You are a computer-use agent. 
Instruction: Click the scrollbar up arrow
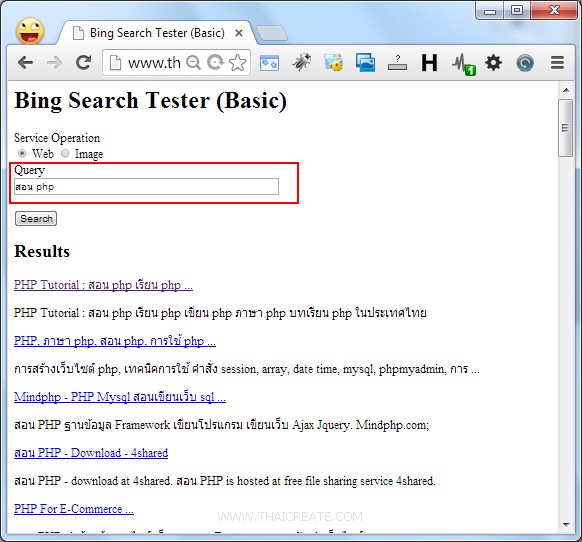(x=566, y=90)
